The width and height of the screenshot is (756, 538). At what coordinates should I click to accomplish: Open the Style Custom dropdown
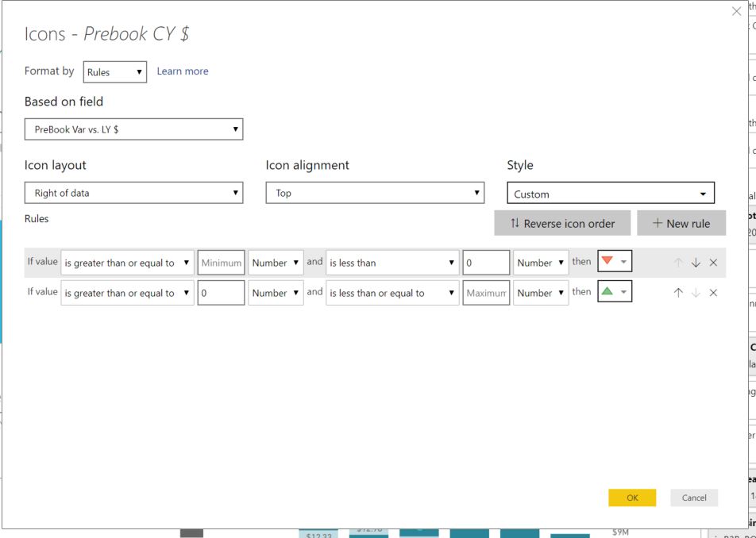point(611,193)
